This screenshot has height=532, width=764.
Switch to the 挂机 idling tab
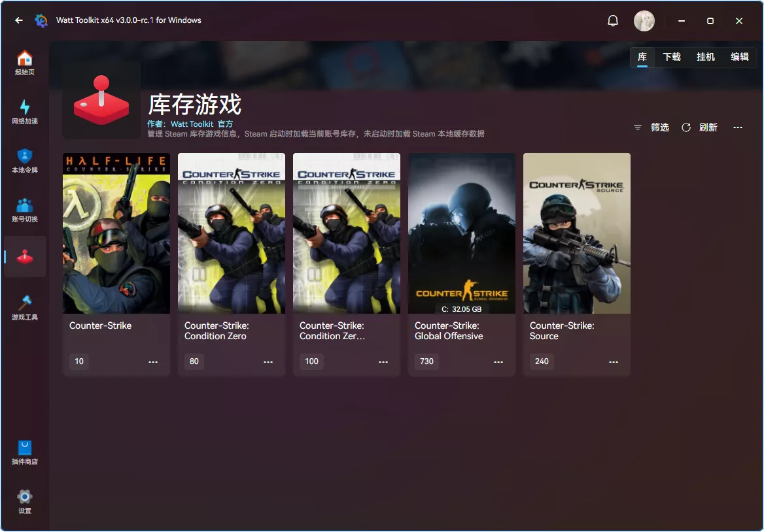coord(706,57)
